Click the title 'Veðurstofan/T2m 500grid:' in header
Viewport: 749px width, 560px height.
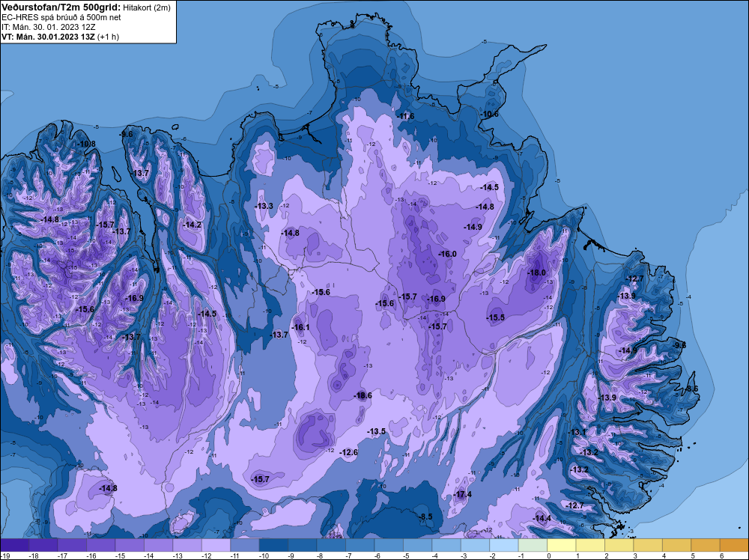click(x=61, y=7)
